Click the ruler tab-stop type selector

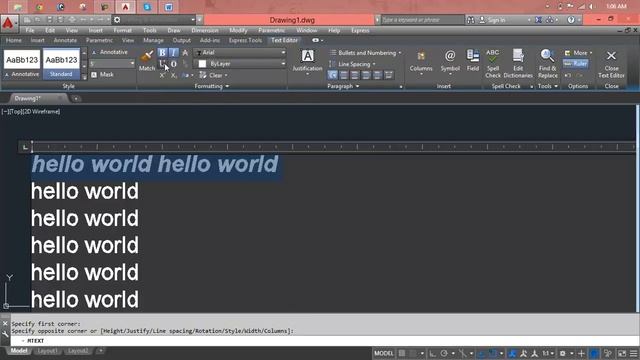coord(25,147)
